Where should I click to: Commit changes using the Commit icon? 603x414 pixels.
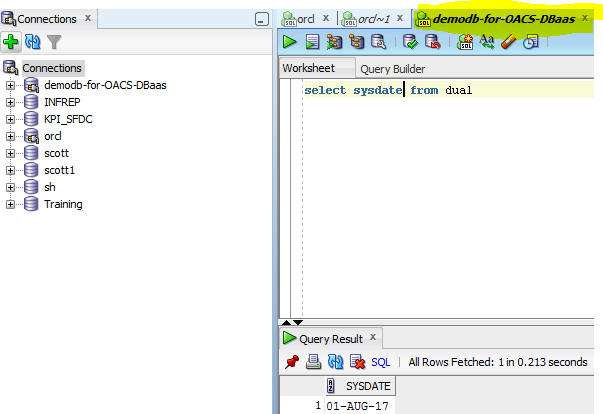pos(410,42)
